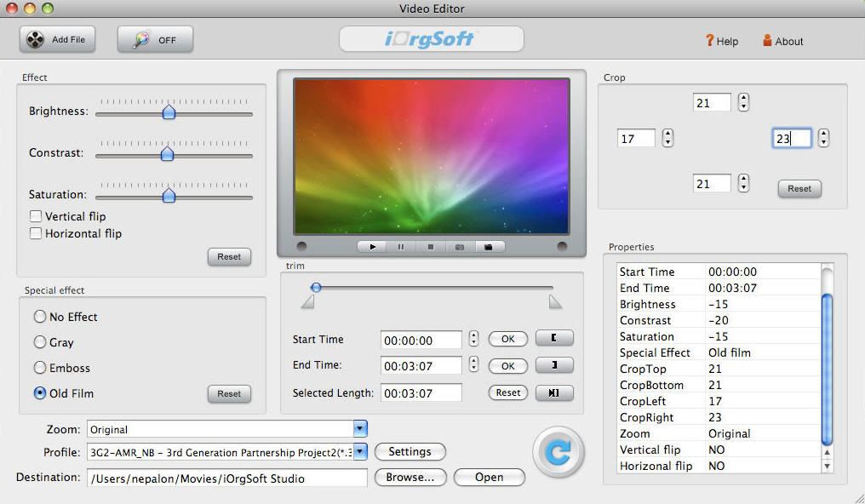Click the Selected Length field
865x504 pixels.
tap(421, 393)
